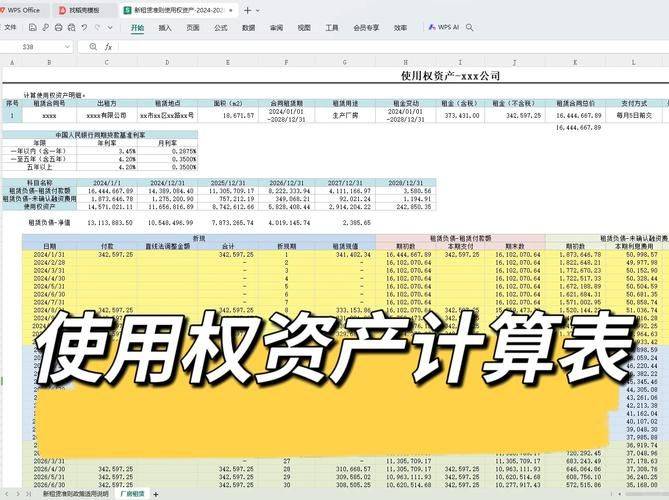Click the rent cell 373,431.00
This screenshot has height=500, width=669.
(460, 115)
